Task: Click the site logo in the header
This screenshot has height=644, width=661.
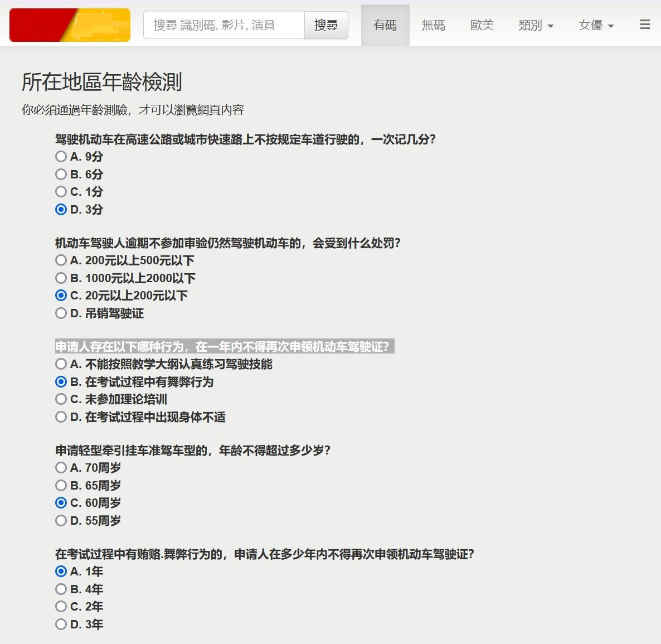Action: tap(70, 25)
